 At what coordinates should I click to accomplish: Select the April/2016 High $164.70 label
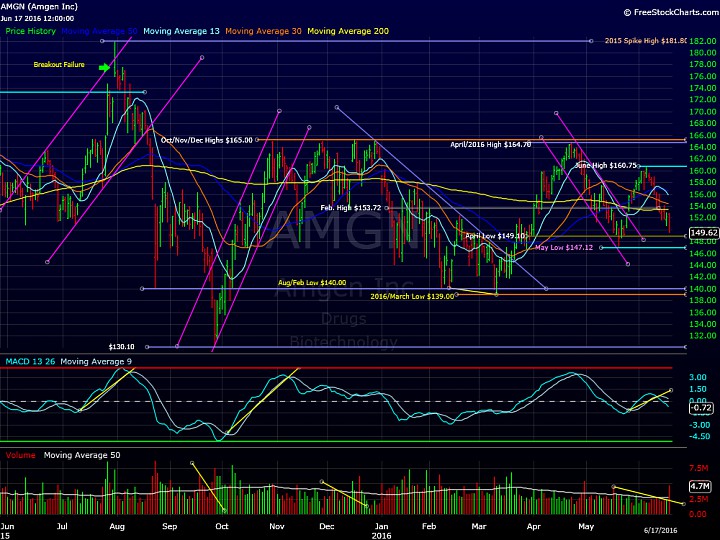[490, 145]
